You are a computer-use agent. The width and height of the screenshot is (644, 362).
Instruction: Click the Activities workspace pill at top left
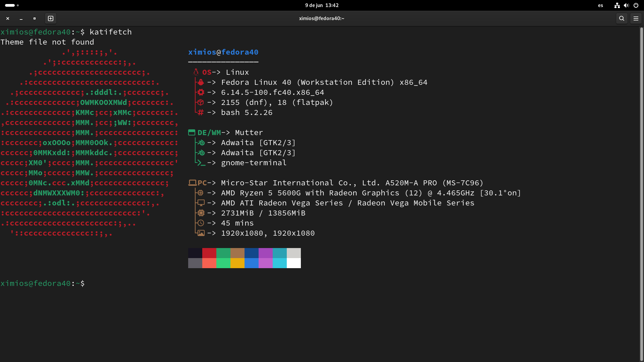coord(10,5)
